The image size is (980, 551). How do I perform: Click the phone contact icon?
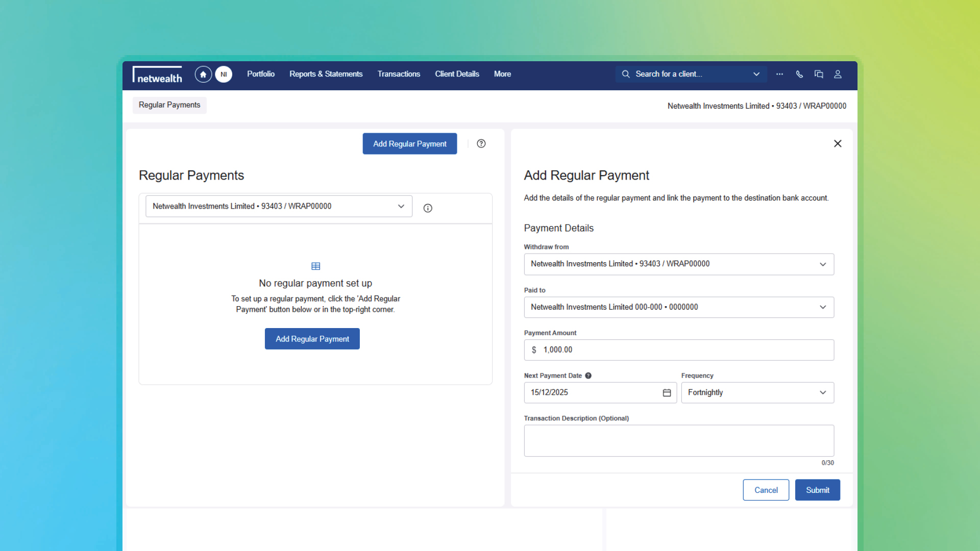coord(799,74)
